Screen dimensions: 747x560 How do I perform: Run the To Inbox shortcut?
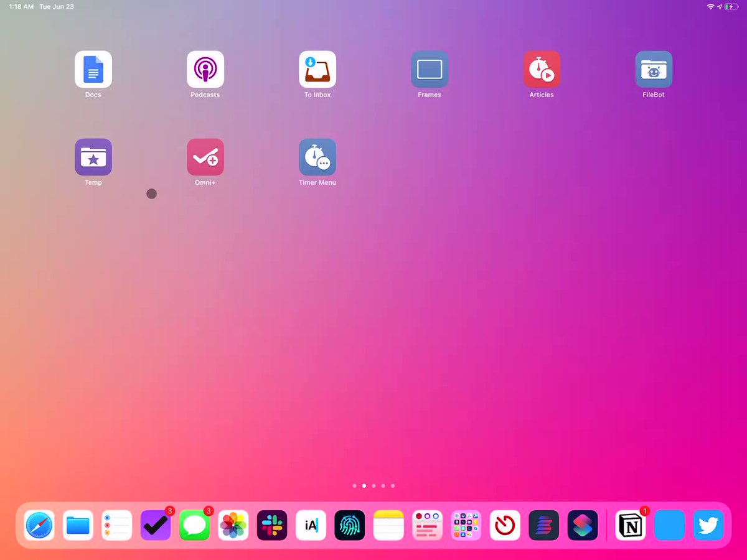pos(317,69)
